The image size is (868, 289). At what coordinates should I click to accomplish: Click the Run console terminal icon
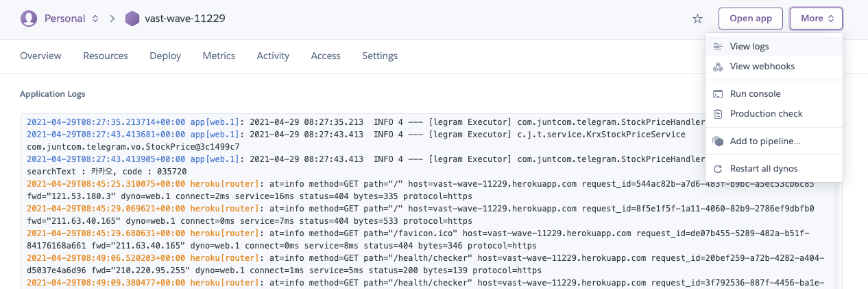[718, 94]
